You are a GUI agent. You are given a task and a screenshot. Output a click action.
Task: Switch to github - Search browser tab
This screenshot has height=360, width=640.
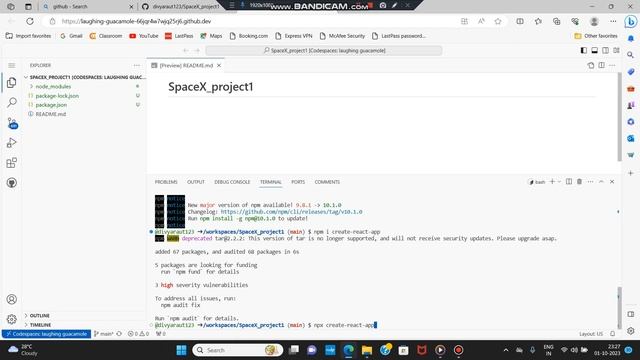pos(88,7)
